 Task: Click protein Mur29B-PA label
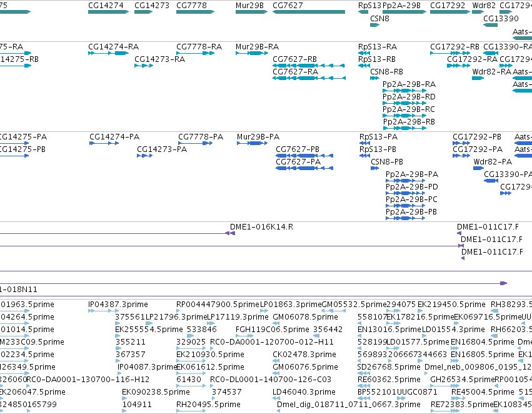[258, 137]
